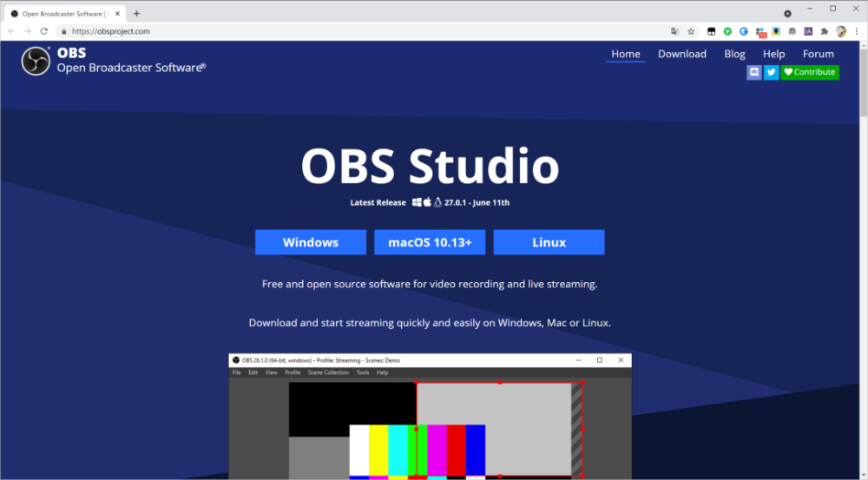Open the green Y extension icon
This screenshot has height=480, width=868.
tap(727, 31)
